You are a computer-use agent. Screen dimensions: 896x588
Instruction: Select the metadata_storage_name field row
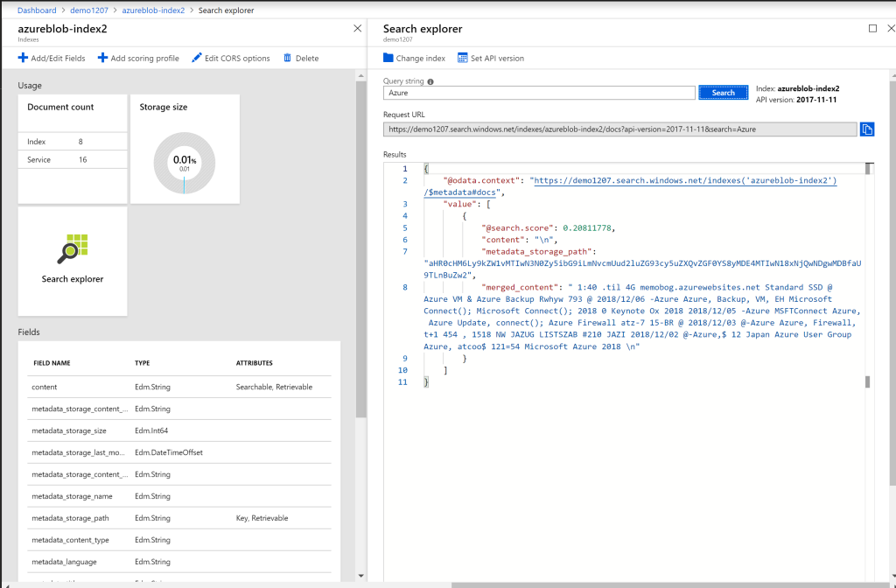point(179,496)
